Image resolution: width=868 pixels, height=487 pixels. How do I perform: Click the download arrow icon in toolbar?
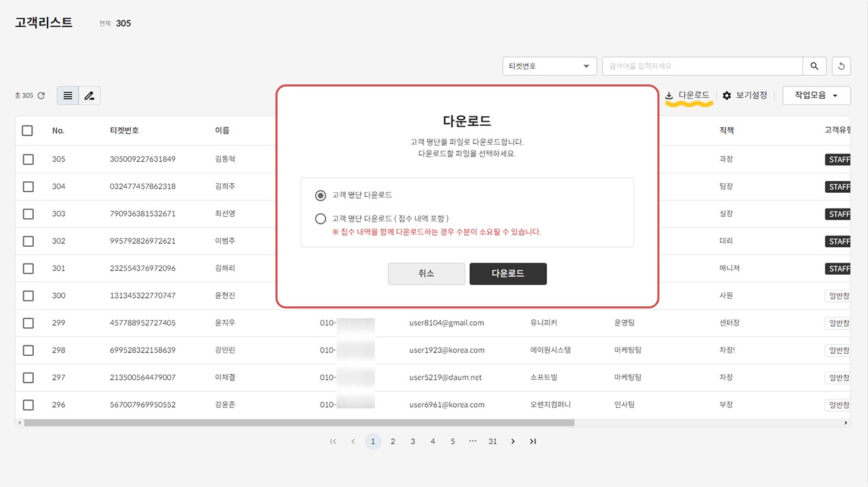tap(669, 96)
